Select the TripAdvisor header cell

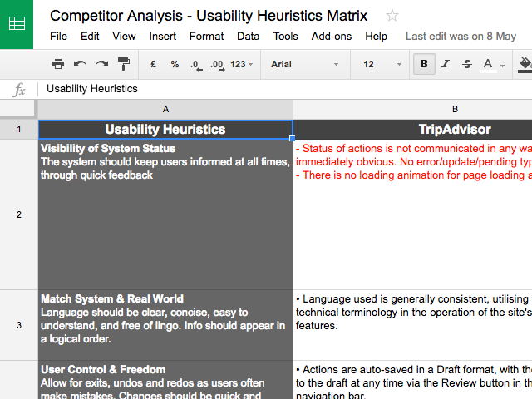pos(412,130)
